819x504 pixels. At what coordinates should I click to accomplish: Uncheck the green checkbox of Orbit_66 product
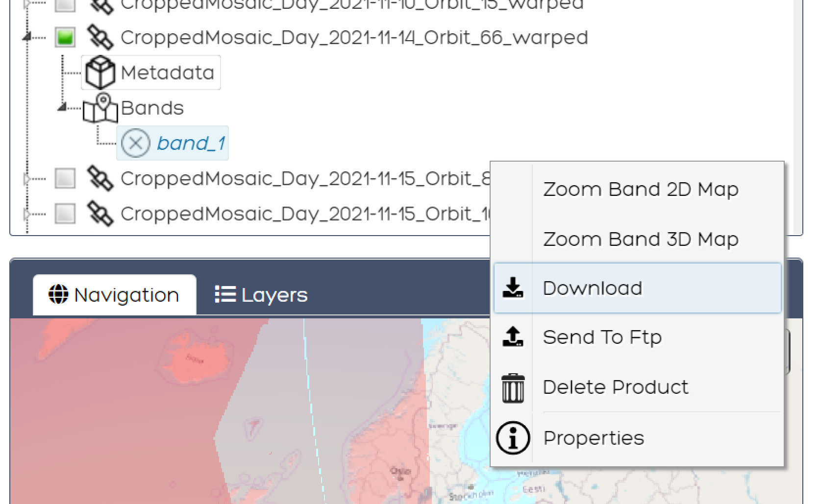point(65,37)
